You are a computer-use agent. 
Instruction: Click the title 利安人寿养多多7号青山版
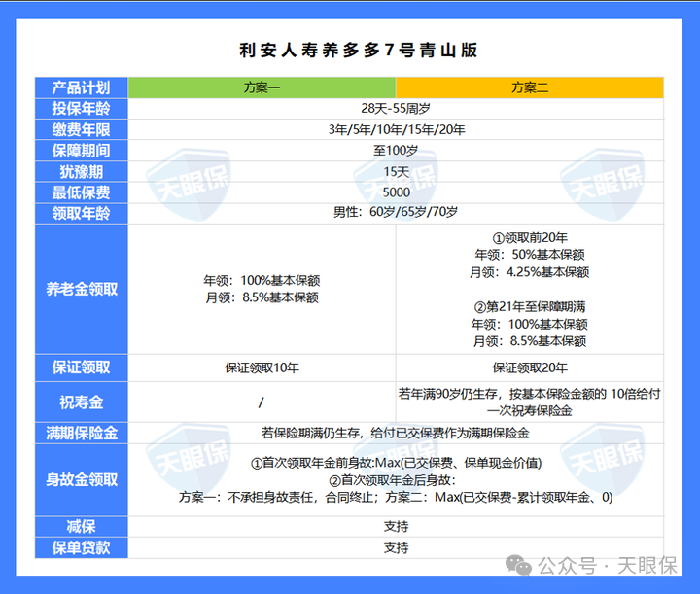click(x=359, y=50)
